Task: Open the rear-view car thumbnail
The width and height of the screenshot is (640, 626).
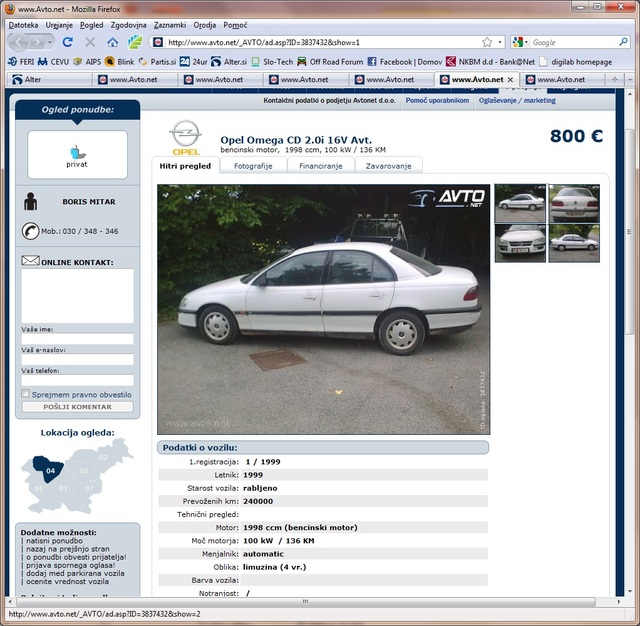Action: point(574,203)
